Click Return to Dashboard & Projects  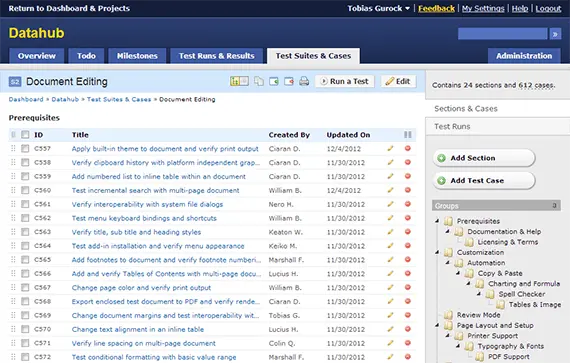coord(69,8)
